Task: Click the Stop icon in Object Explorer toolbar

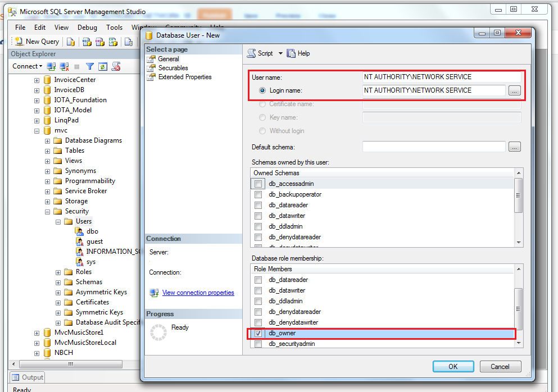Action: [x=76, y=66]
